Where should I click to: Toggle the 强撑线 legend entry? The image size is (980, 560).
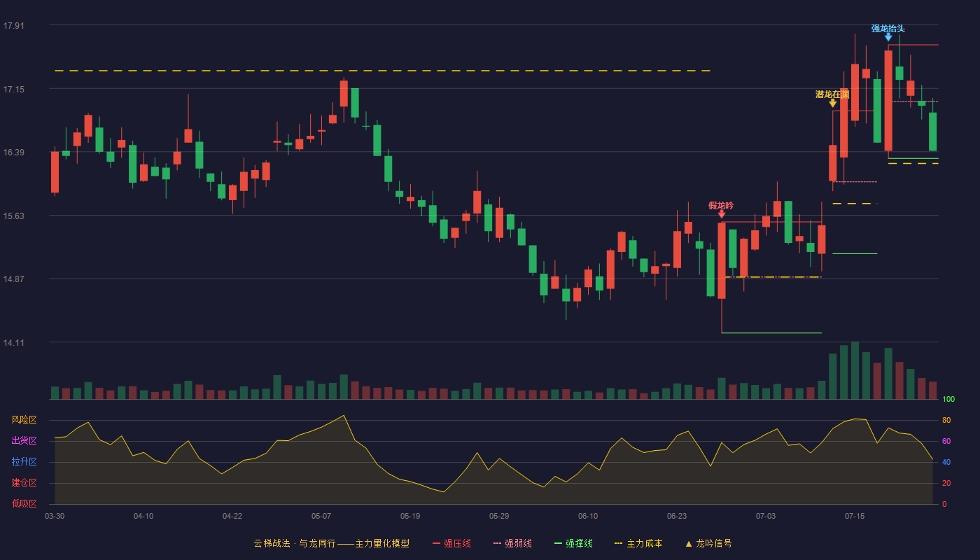click(x=573, y=543)
